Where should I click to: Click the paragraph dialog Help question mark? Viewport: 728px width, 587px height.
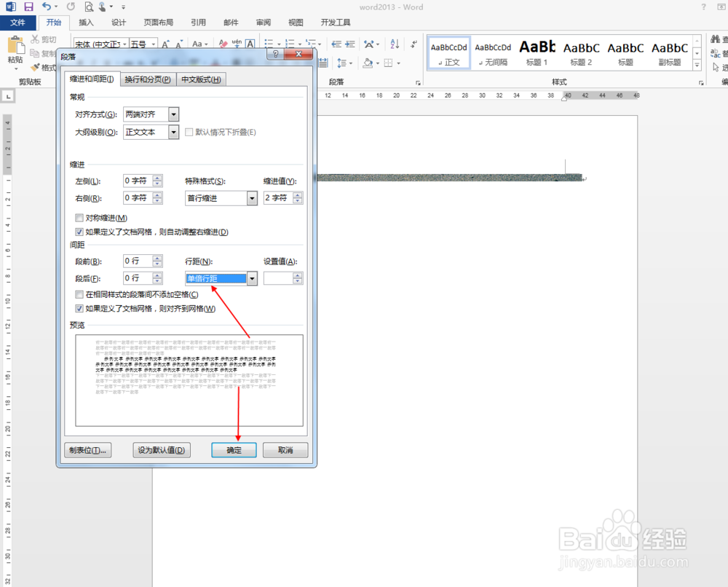click(276, 54)
